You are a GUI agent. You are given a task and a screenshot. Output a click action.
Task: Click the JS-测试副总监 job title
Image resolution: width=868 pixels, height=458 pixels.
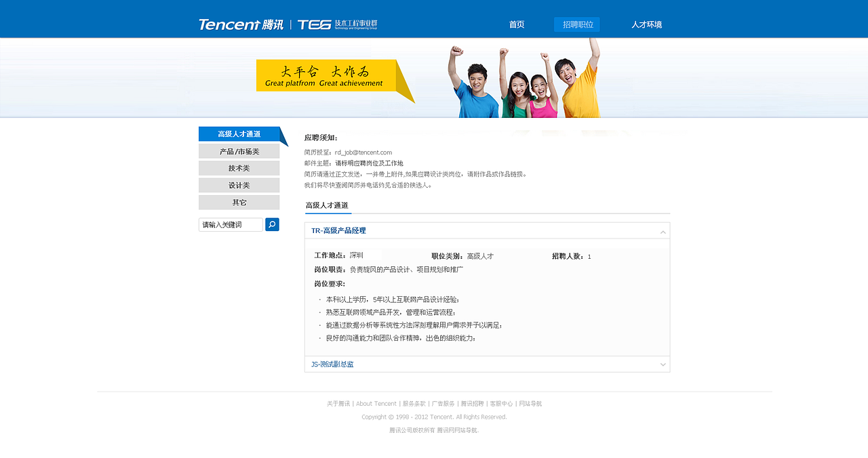(x=332, y=365)
